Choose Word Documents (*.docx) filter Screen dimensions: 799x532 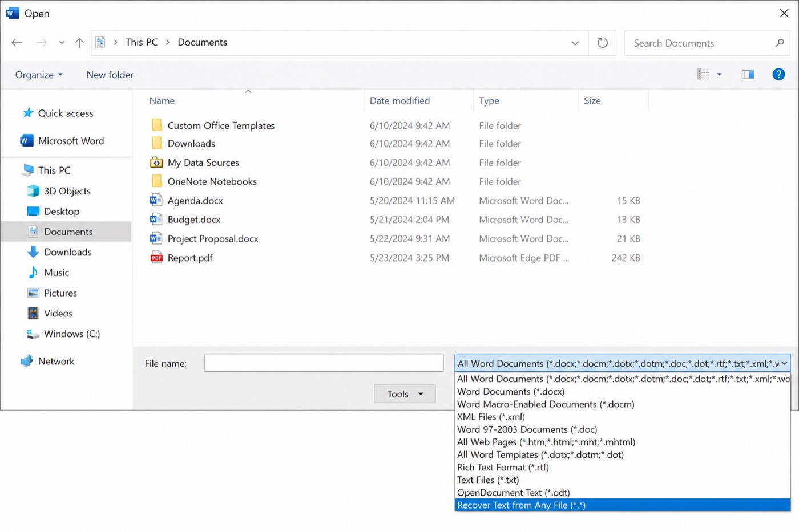(623, 392)
